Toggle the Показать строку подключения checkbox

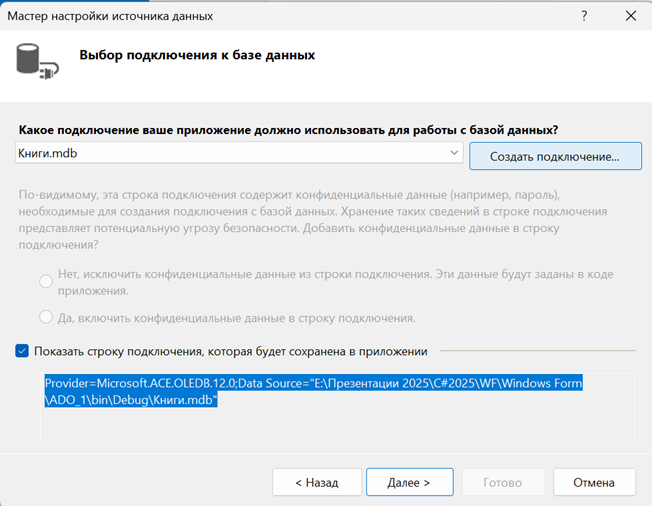click(x=23, y=351)
